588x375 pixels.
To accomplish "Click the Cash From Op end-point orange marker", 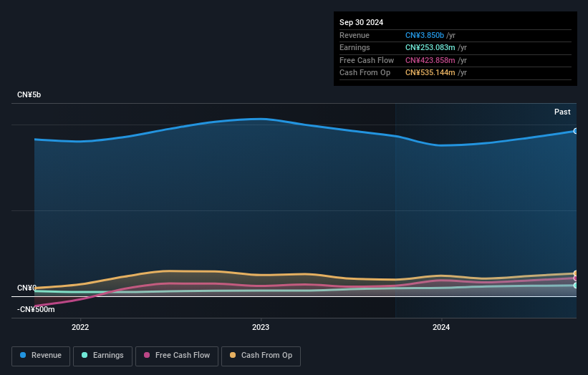I will 575,273.
